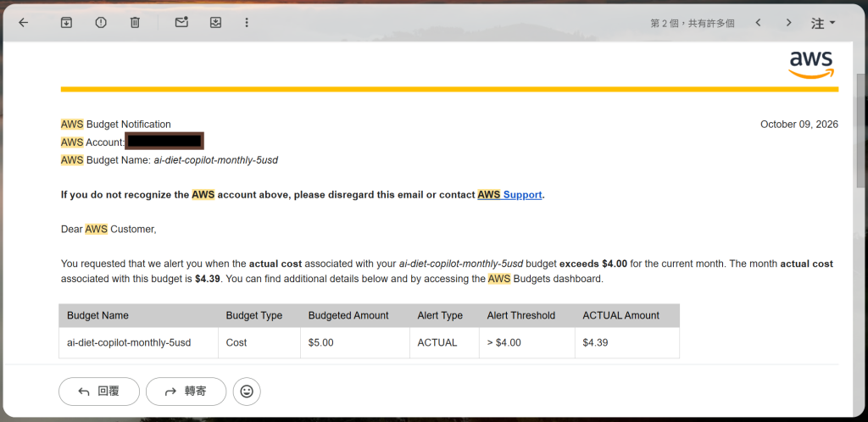
Task: Delete this email with the trash icon
Action: click(135, 23)
